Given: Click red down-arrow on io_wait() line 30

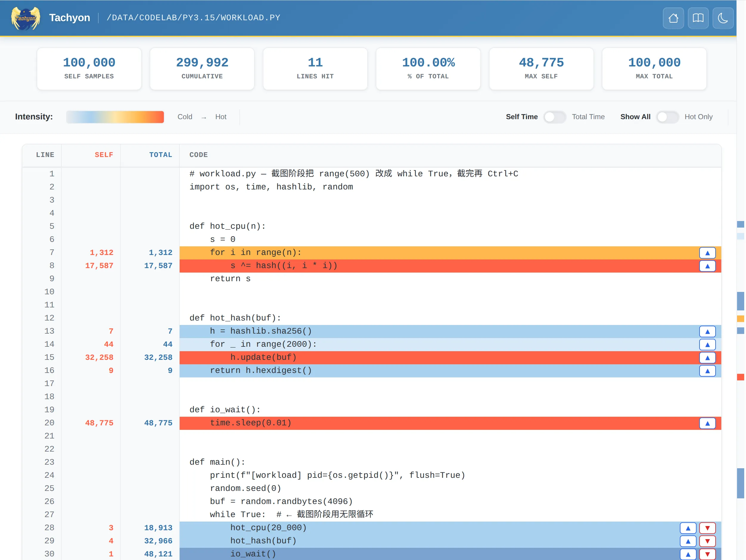Looking at the screenshot, I should click(x=707, y=554).
